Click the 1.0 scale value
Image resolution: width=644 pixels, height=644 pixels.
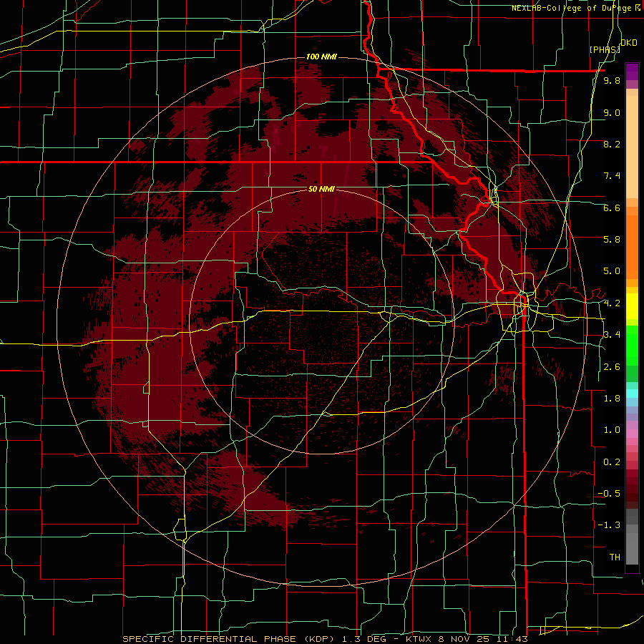point(612,430)
